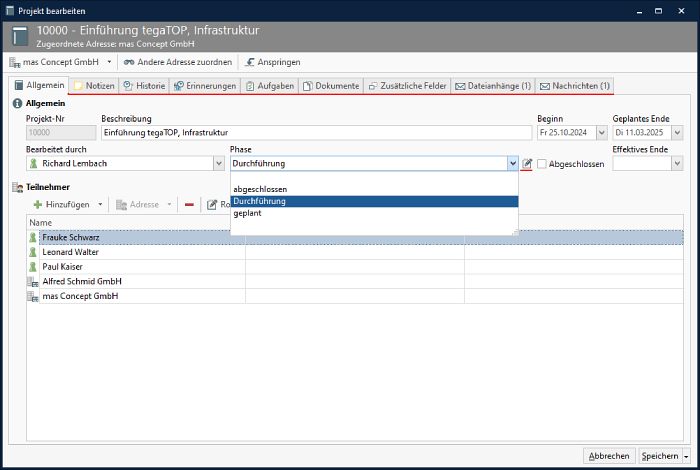The height and width of the screenshot is (470, 700).
Task: Click the person icon in Bearbeitet durch field
Action: click(x=33, y=163)
